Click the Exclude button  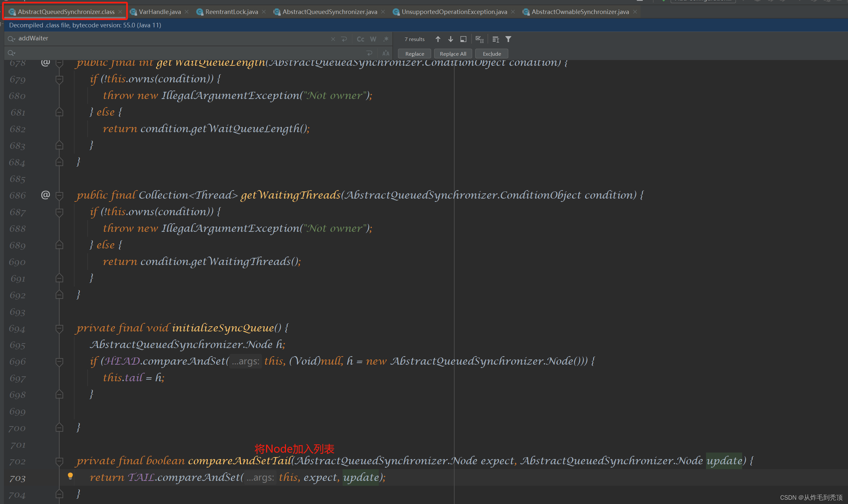coord(491,54)
